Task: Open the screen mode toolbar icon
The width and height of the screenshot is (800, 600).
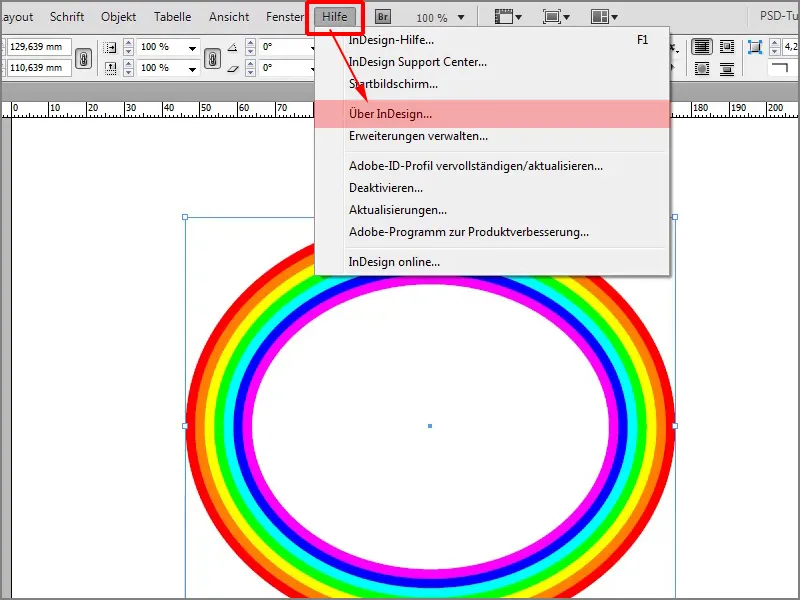Action: [553, 15]
